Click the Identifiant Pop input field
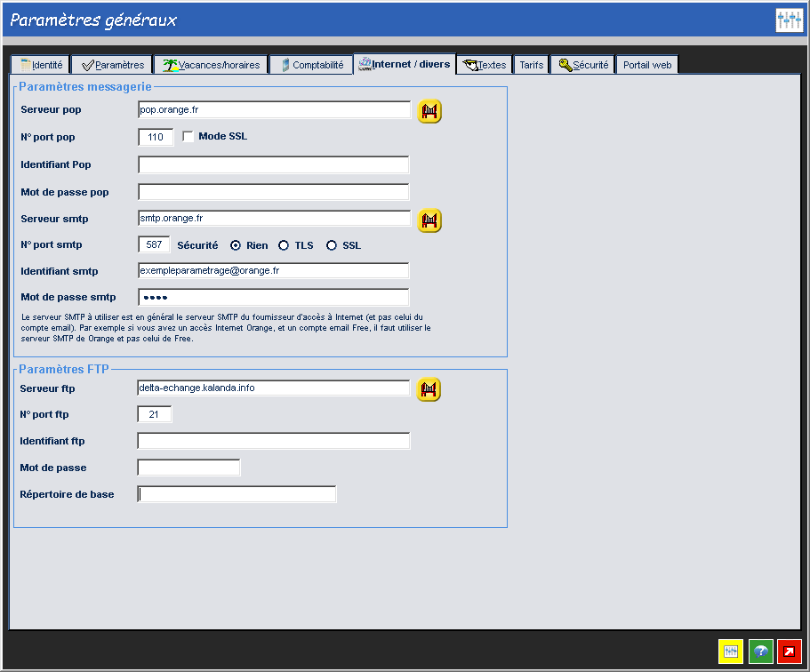Screen dimensions: 810x672 (x=274, y=164)
